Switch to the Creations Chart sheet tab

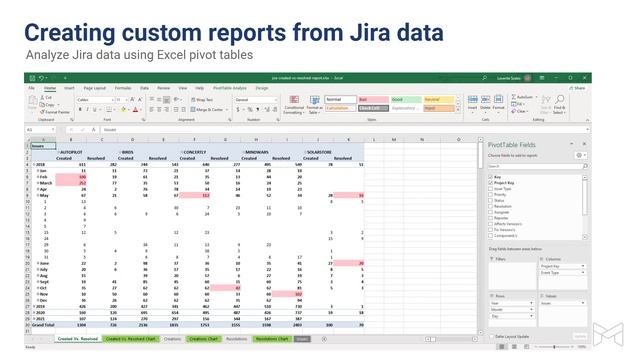(x=203, y=339)
